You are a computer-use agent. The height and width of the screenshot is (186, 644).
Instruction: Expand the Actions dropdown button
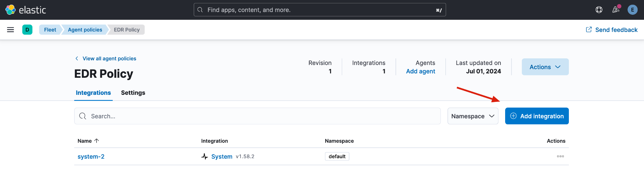(x=545, y=67)
